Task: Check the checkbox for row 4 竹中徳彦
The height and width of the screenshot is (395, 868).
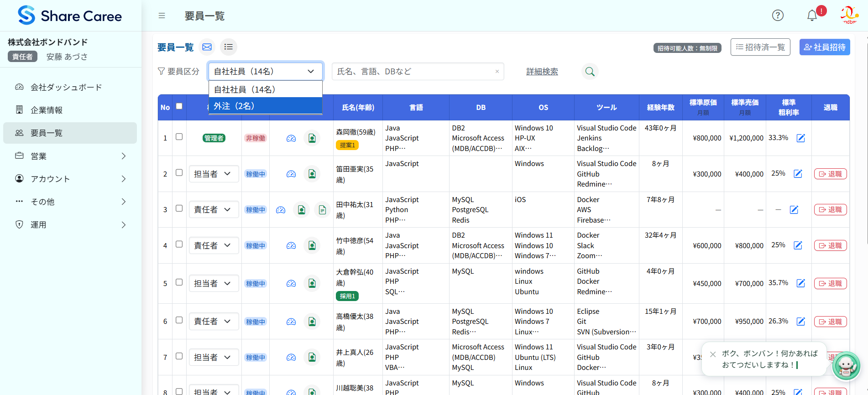Action: (179, 244)
